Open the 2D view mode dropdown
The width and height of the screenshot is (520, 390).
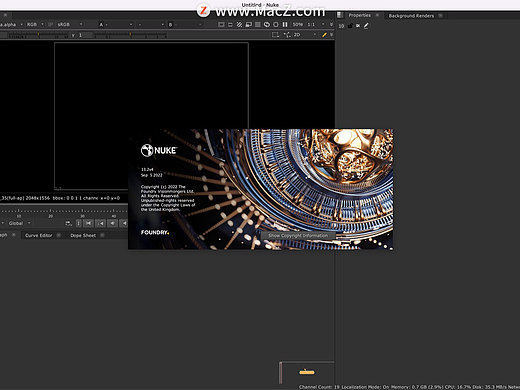[305, 35]
